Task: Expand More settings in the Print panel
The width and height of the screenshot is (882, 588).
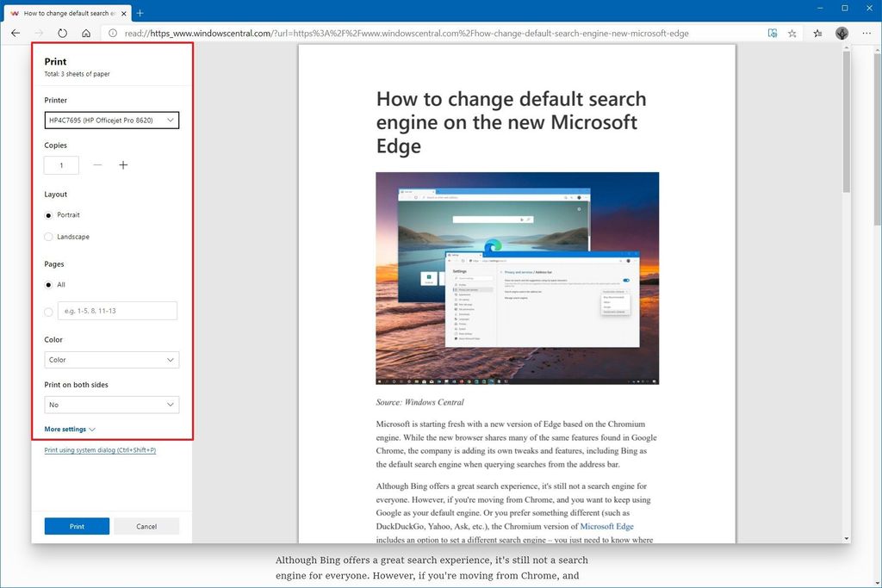Action: pyautogui.click(x=69, y=429)
